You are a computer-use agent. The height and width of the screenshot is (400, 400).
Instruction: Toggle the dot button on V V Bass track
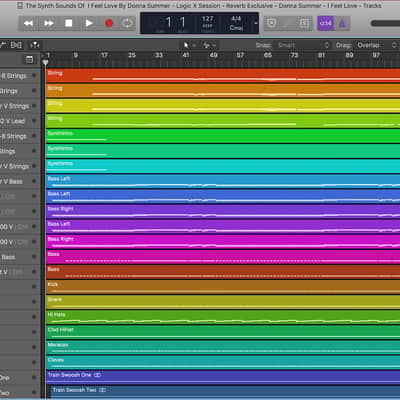34,181
